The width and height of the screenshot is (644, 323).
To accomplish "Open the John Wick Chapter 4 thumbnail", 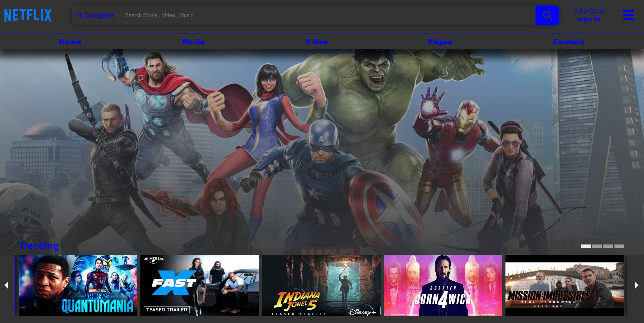I will point(443,285).
